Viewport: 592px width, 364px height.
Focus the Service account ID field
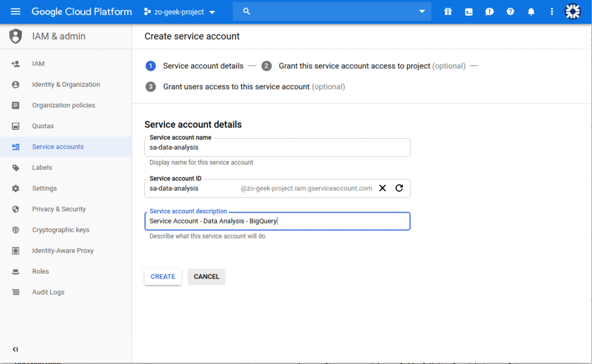(277, 188)
